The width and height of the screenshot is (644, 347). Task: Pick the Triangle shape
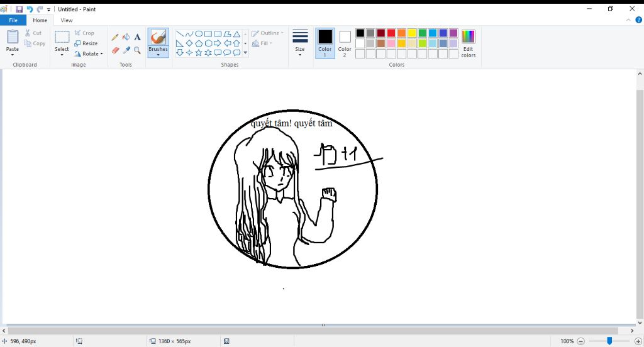(x=236, y=34)
